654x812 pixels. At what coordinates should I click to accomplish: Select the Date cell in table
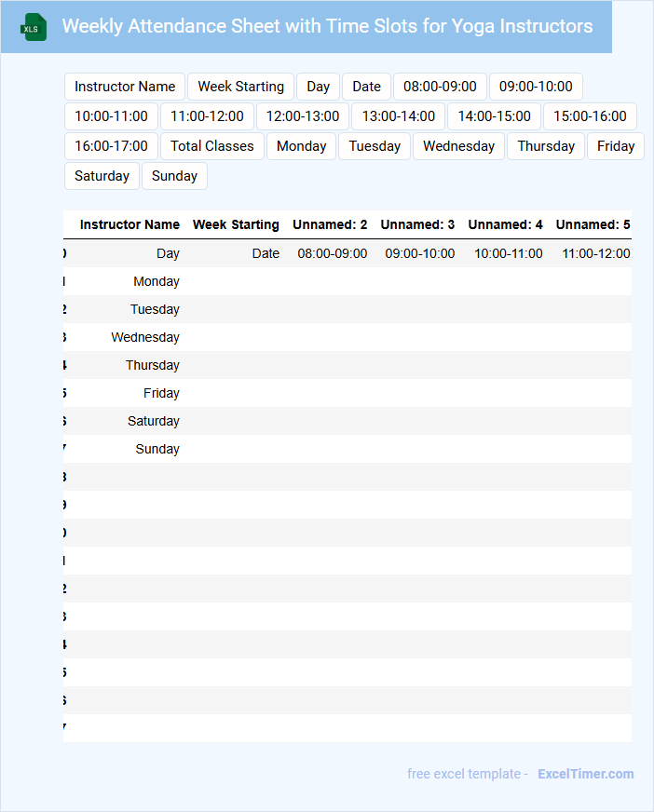(266, 253)
